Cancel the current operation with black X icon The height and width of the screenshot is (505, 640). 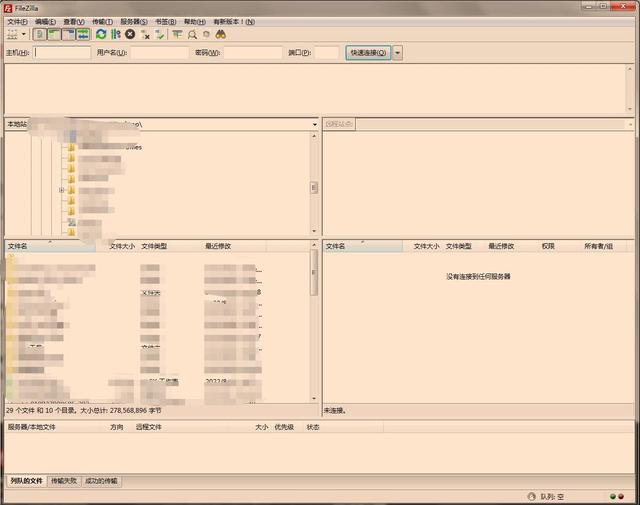(x=130, y=34)
